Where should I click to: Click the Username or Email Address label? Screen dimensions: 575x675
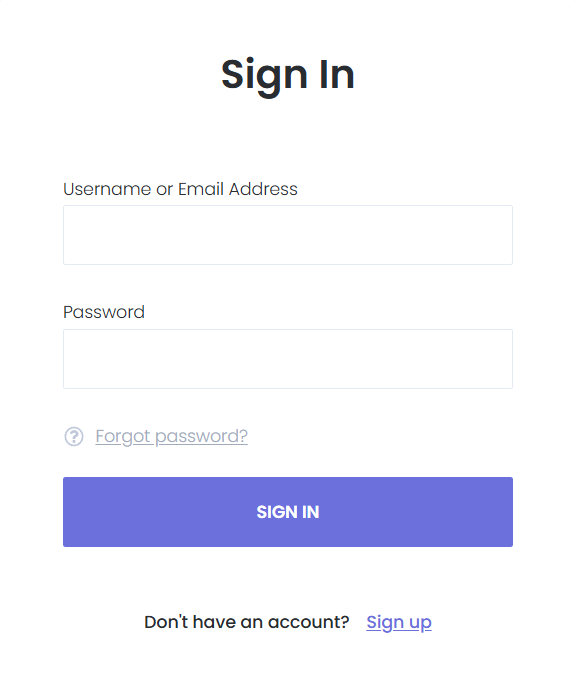click(x=180, y=189)
